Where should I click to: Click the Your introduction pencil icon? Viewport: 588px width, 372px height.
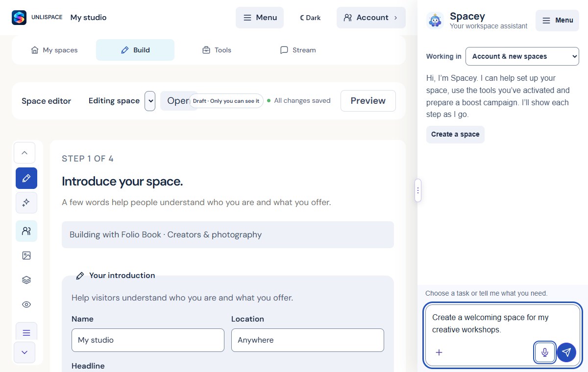pyautogui.click(x=80, y=276)
